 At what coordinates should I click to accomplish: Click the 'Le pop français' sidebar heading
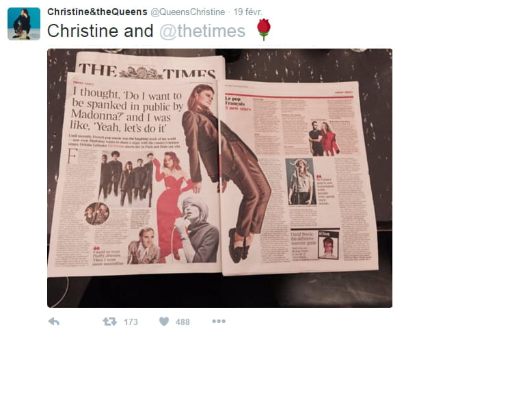tap(237, 103)
